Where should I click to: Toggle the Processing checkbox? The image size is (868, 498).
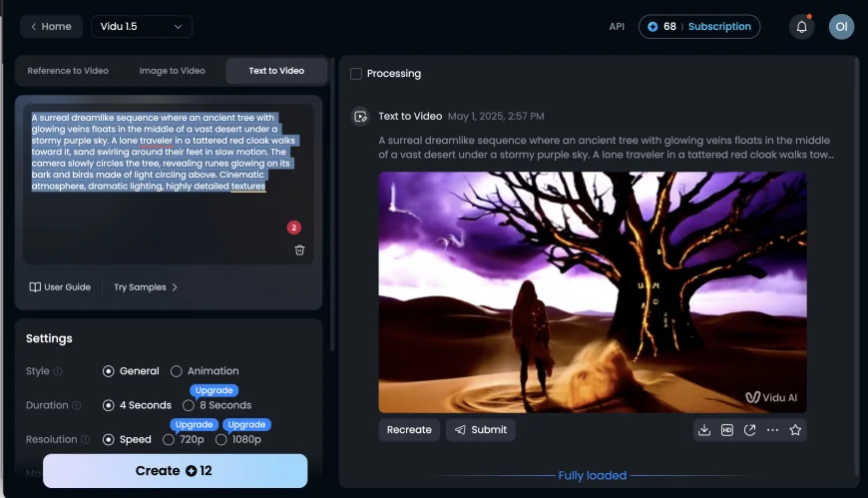[x=356, y=74]
